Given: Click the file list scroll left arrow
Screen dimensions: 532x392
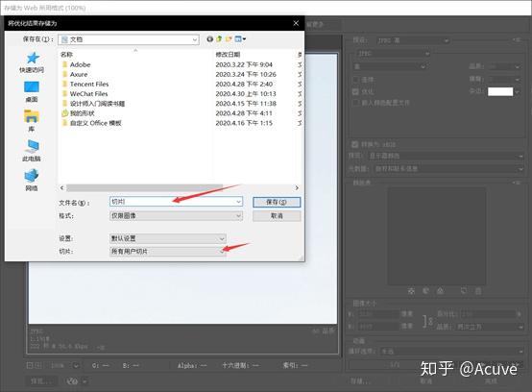Looking at the screenshot, I should coord(61,187).
